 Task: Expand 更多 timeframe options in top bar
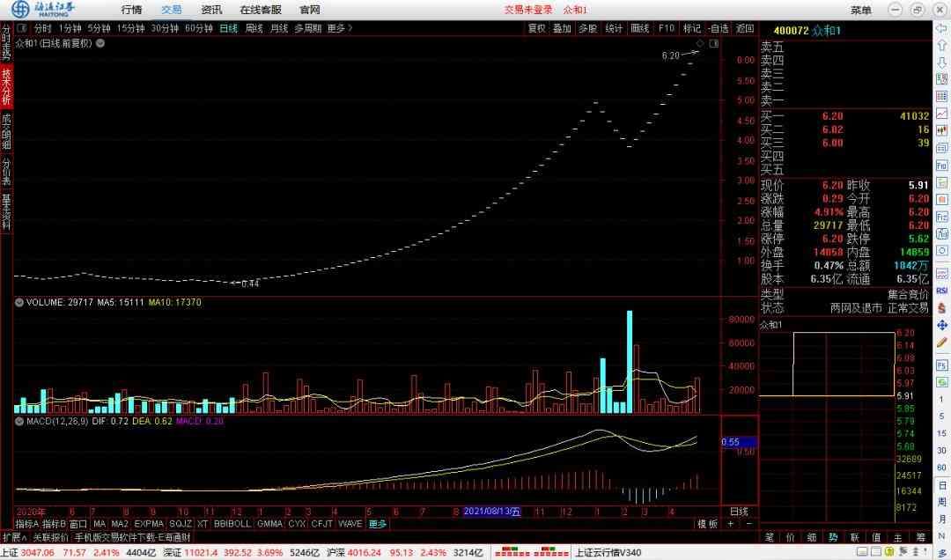pyautogui.click(x=339, y=28)
